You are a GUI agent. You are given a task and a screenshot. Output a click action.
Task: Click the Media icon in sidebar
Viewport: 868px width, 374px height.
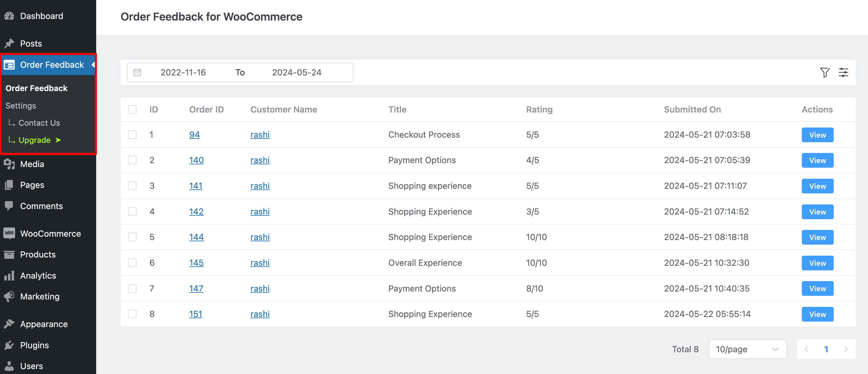tap(9, 164)
